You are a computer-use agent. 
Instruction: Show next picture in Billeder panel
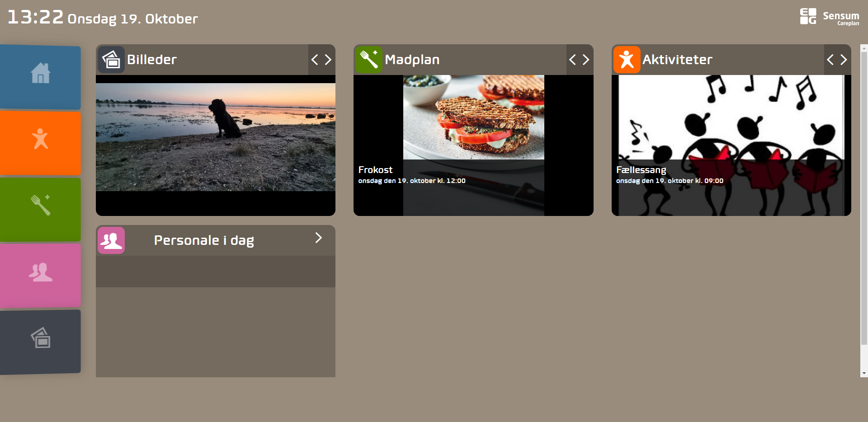[328, 60]
